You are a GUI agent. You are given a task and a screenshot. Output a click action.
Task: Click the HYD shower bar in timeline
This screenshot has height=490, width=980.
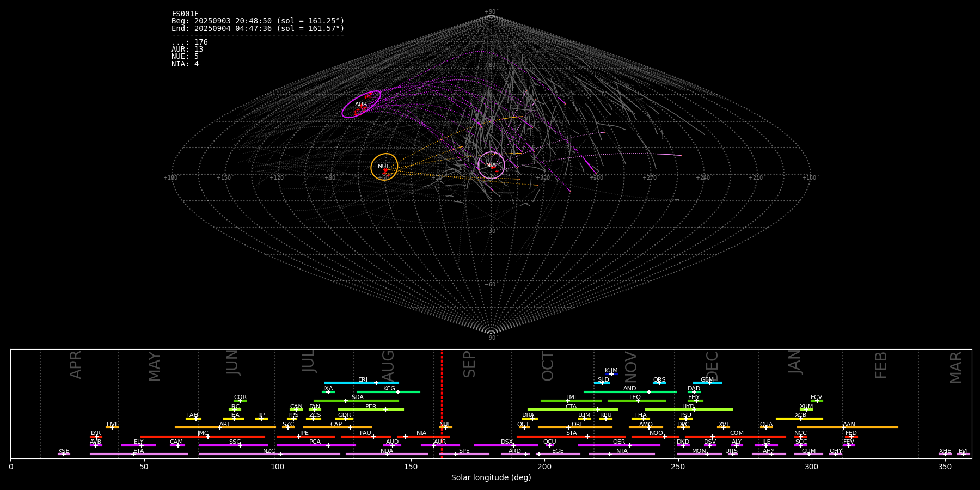pos(689,409)
